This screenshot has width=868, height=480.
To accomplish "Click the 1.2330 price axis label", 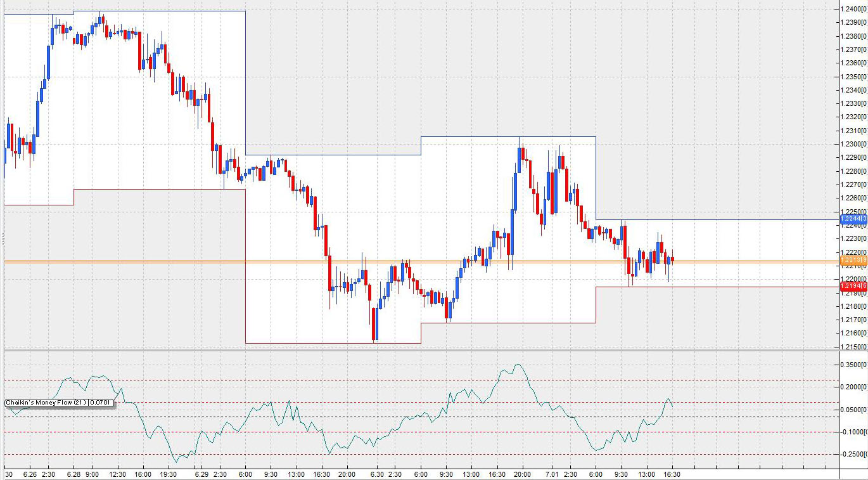I will coord(854,103).
